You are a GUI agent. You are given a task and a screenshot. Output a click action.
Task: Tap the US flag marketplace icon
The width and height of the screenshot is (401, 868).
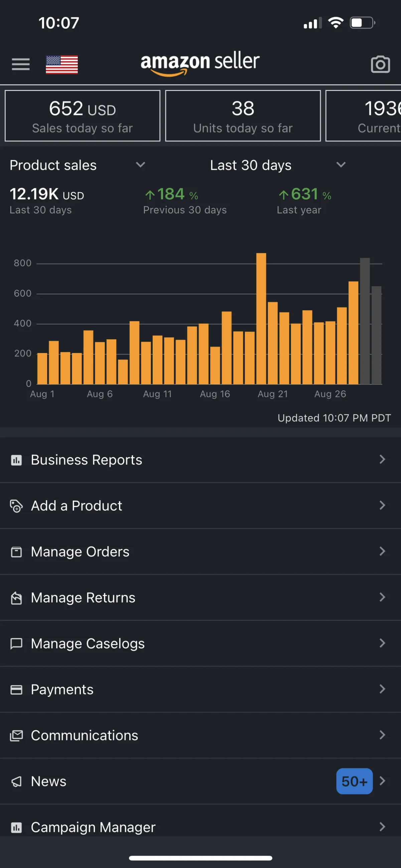click(x=61, y=64)
